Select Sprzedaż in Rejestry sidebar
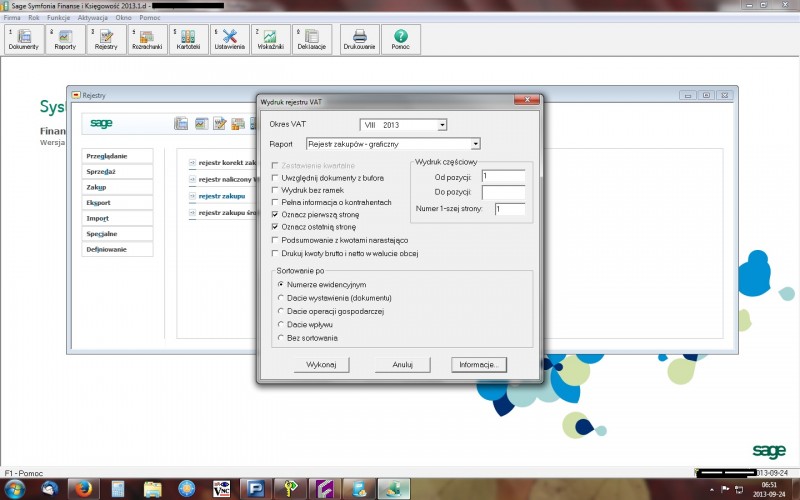800x500 pixels. pyautogui.click(x=117, y=172)
